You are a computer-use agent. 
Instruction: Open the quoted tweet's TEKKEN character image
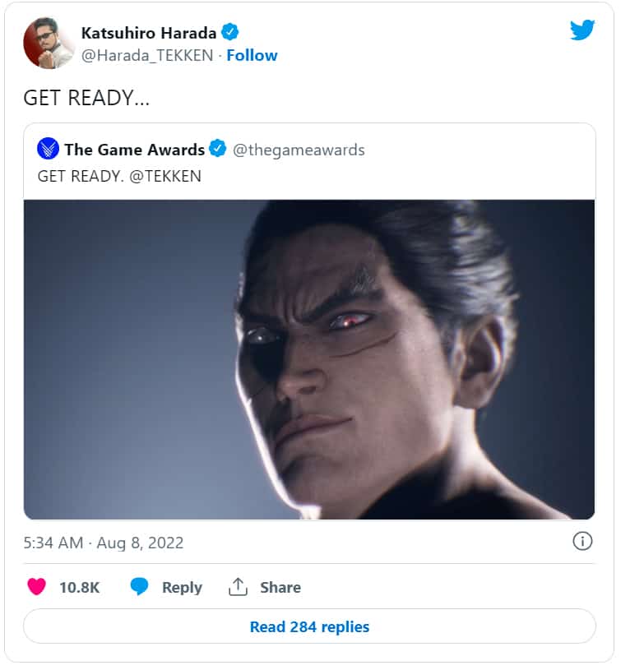pyautogui.click(x=309, y=359)
